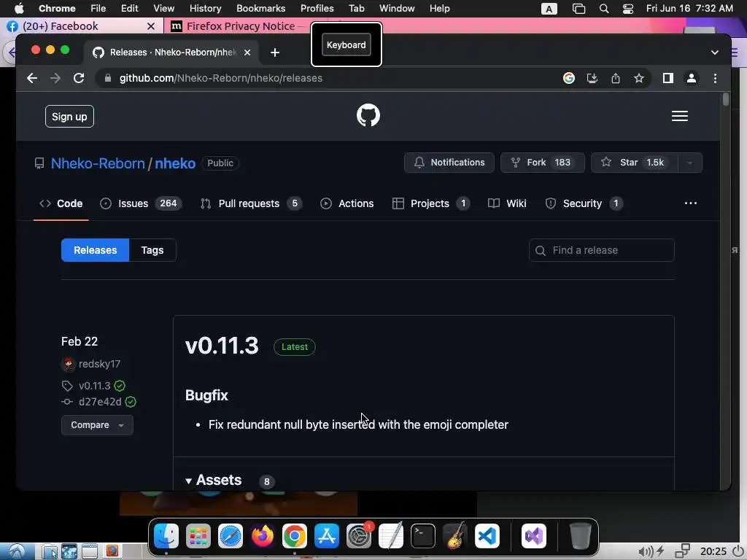Viewport: 747px width, 560px height.
Task: Open Safari from the Dock
Action: (230, 536)
